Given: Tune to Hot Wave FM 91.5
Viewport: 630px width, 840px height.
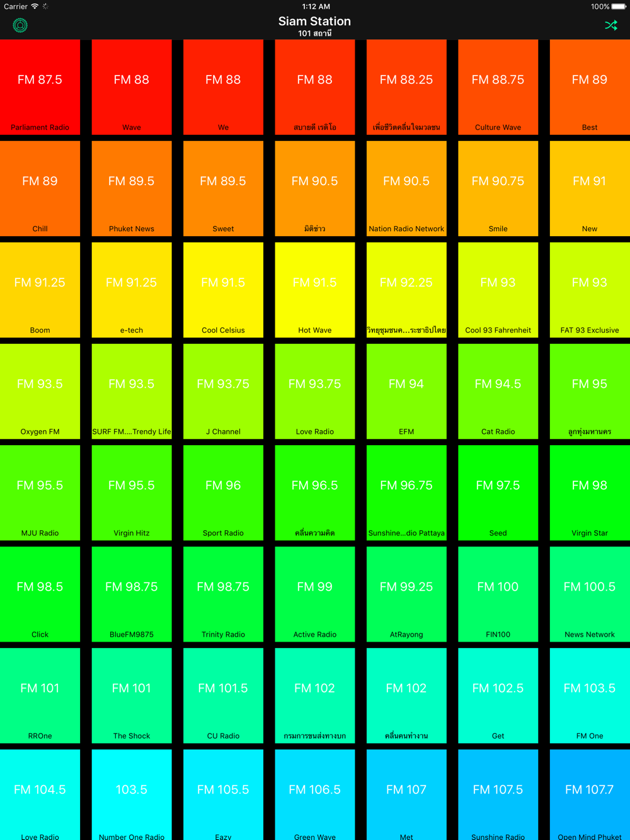Looking at the screenshot, I should [x=315, y=290].
